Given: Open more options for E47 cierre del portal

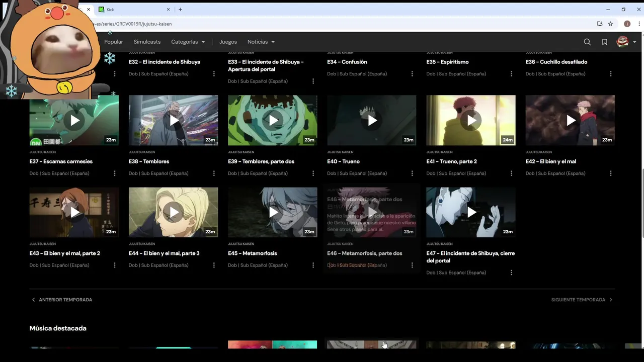Looking at the screenshot, I should (511, 273).
